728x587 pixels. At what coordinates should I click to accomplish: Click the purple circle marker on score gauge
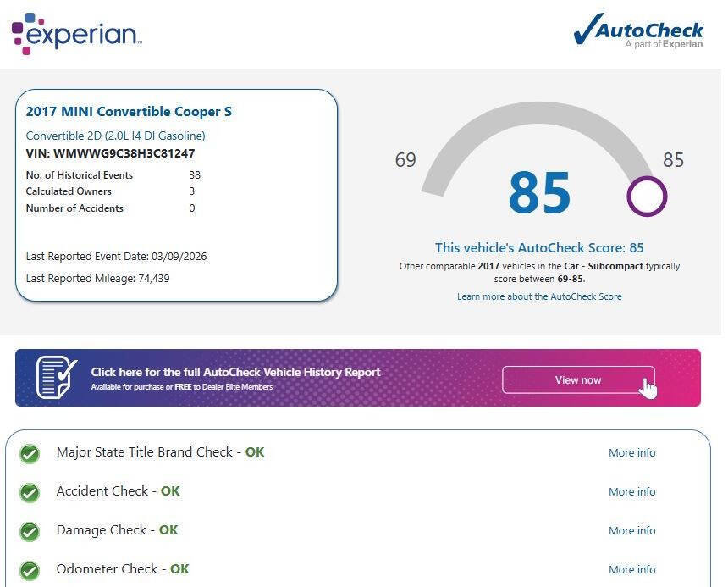pos(647,197)
